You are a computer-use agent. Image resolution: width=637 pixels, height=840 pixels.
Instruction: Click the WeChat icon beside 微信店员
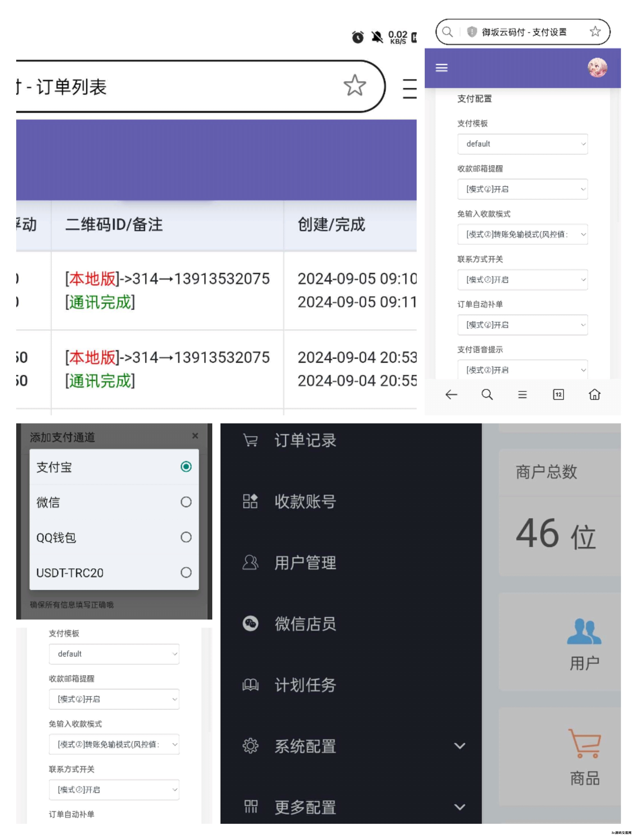250,624
